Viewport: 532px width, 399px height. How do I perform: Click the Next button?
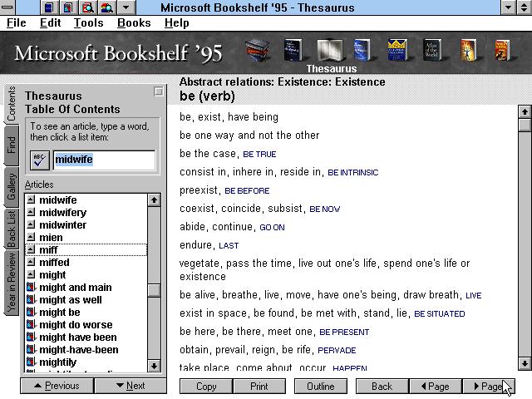click(x=131, y=386)
